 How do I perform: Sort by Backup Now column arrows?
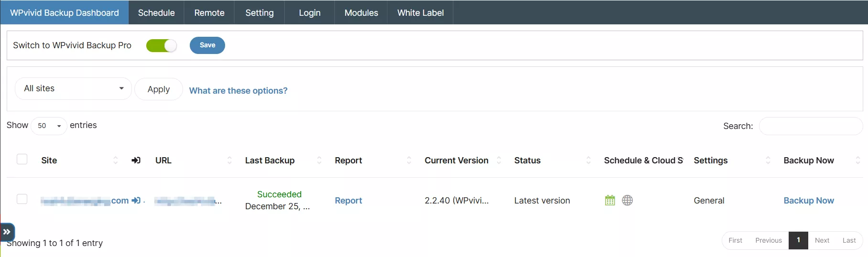(858, 161)
